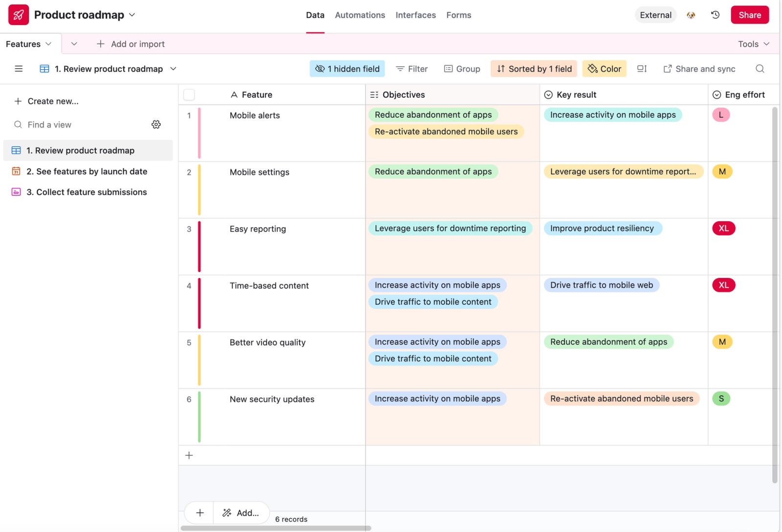Click the External badge
This screenshot has width=782, height=532.
click(x=655, y=15)
